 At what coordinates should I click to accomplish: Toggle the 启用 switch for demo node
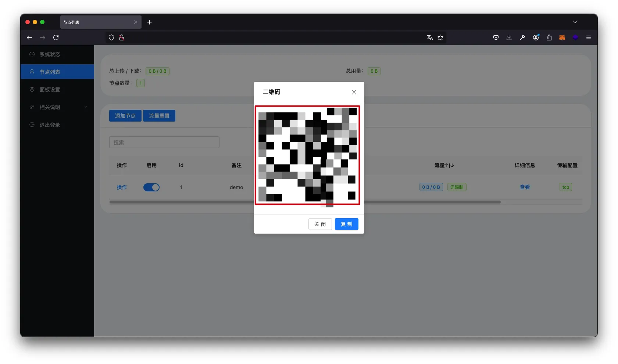(x=151, y=187)
